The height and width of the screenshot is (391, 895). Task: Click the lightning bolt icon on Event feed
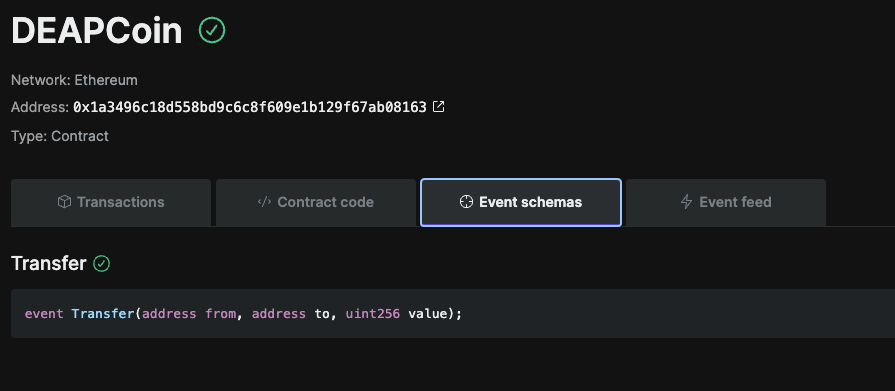click(x=687, y=201)
